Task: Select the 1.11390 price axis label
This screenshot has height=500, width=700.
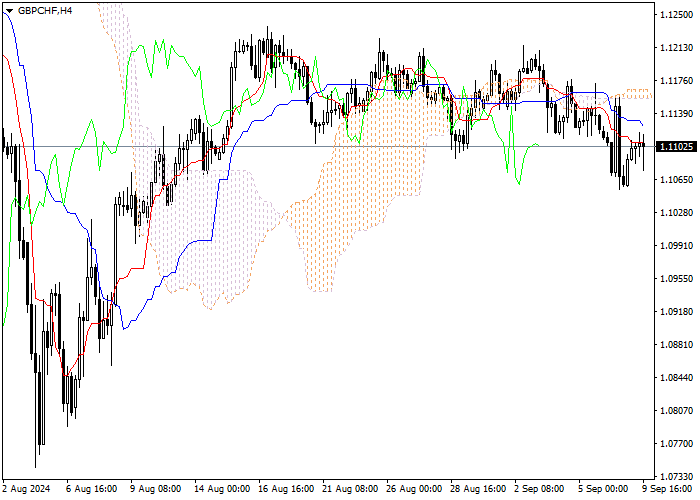Action: (x=676, y=114)
